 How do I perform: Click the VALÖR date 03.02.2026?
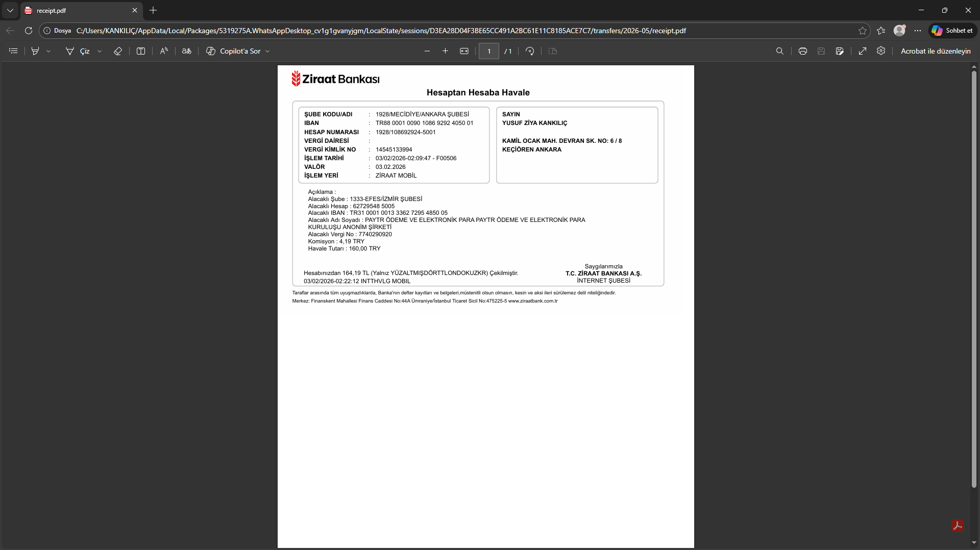(x=390, y=167)
